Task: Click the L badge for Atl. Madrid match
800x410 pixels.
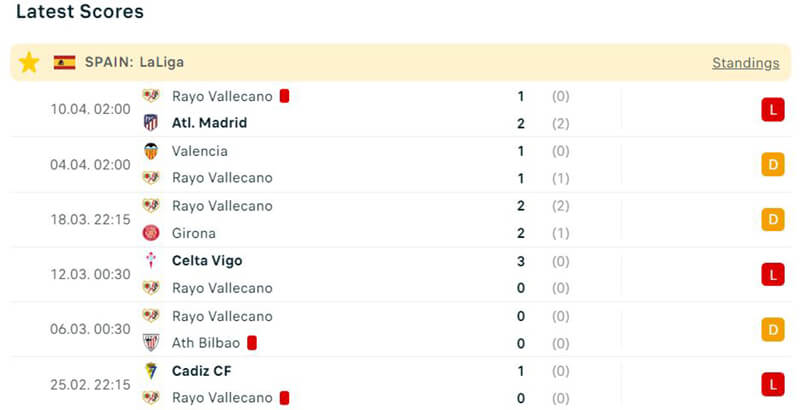Action: tap(772, 110)
